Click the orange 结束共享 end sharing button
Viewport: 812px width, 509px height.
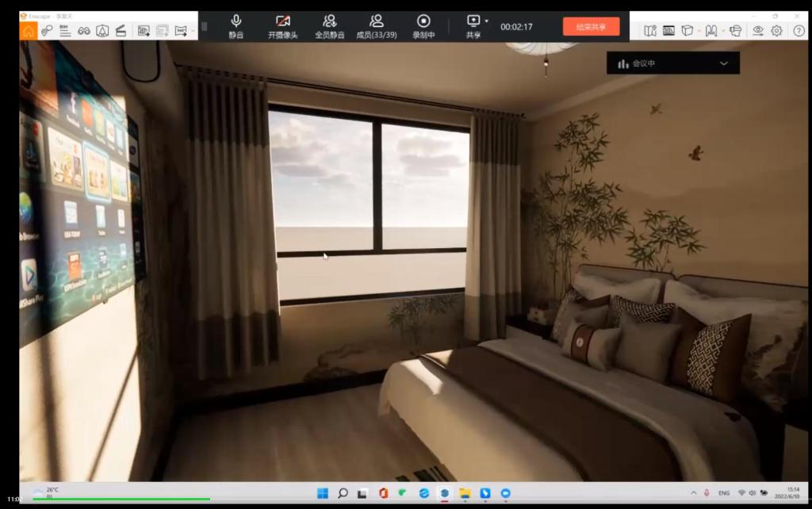point(591,26)
